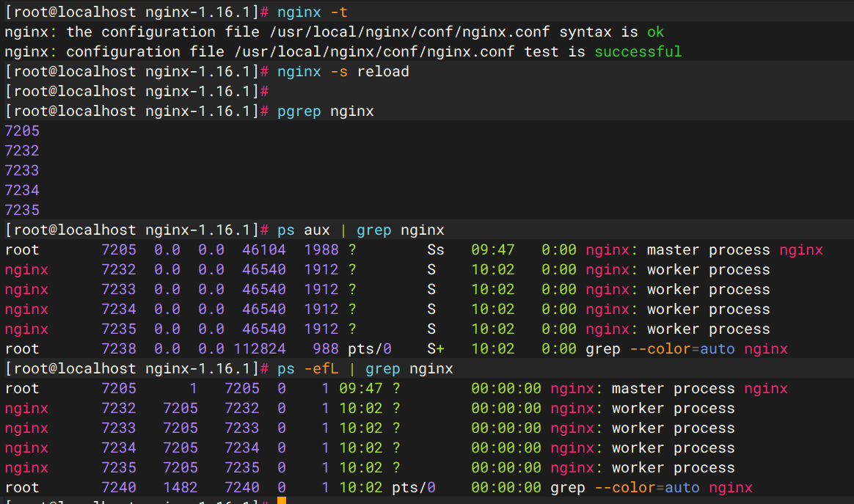
Task: Click the 'nginx -t' command text
Action: pyautogui.click(x=312, y=12)
